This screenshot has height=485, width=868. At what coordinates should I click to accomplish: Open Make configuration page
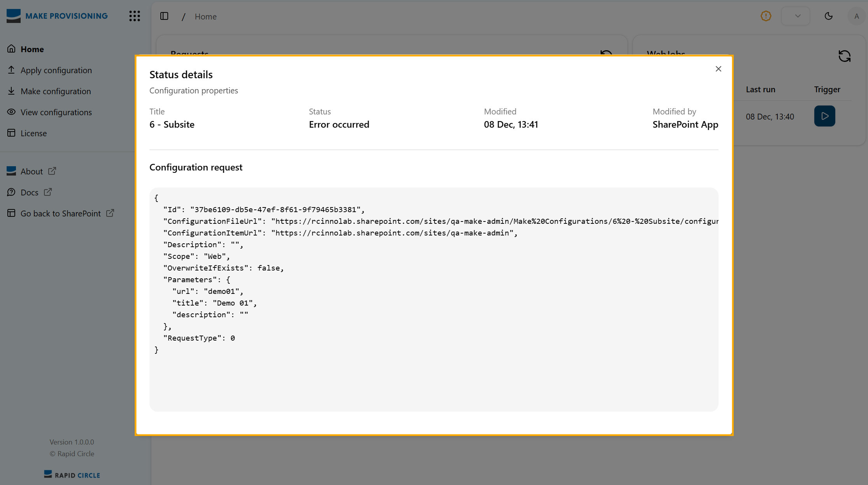pos(56,91)
